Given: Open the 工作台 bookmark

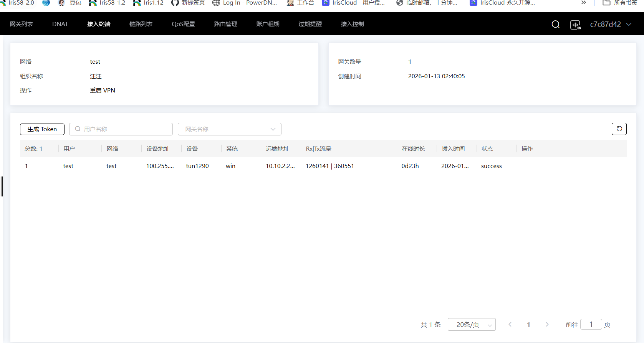Looking at the screenshot, I should coord(301,3).
